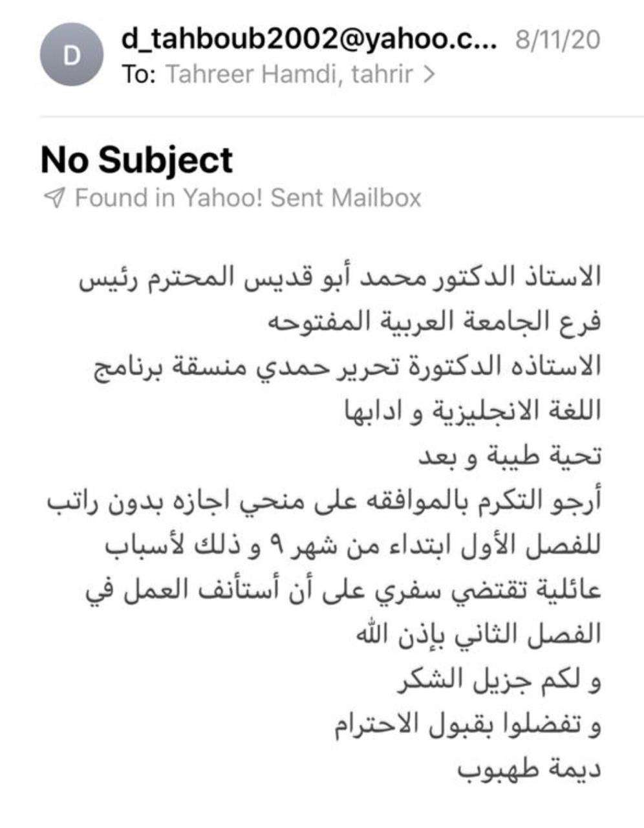Tap the sender avatar with letter D
Image resolution: width=644 pixels, height=828 pixels.
click(72, 56)
